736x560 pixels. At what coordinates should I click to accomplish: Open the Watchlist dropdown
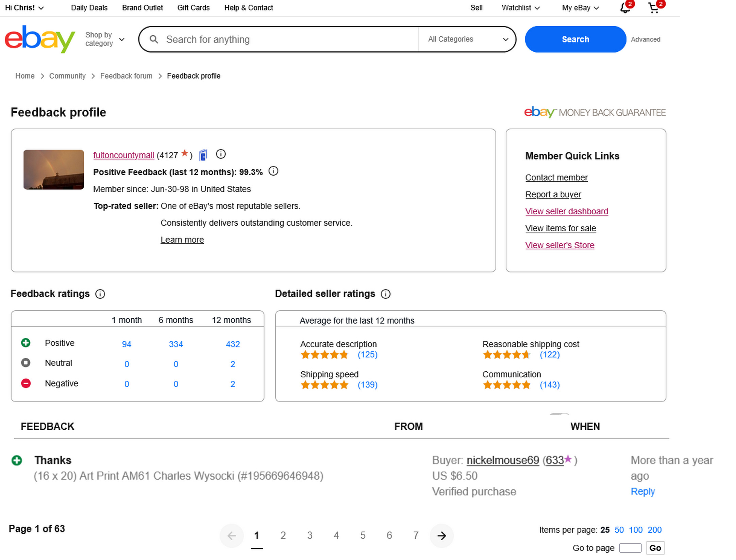(x=520, y=8)
